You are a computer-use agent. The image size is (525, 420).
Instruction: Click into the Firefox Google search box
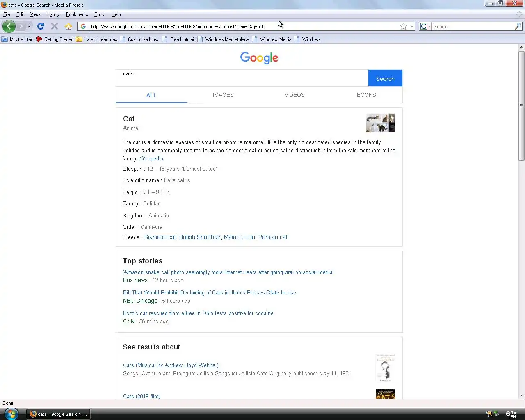click(473, 26)
